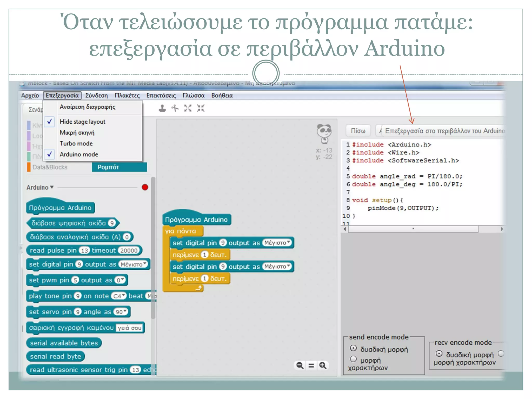The width and height of the screenshot is (532, 399).
Task: Click the red connection status dot
Action: 145,187
